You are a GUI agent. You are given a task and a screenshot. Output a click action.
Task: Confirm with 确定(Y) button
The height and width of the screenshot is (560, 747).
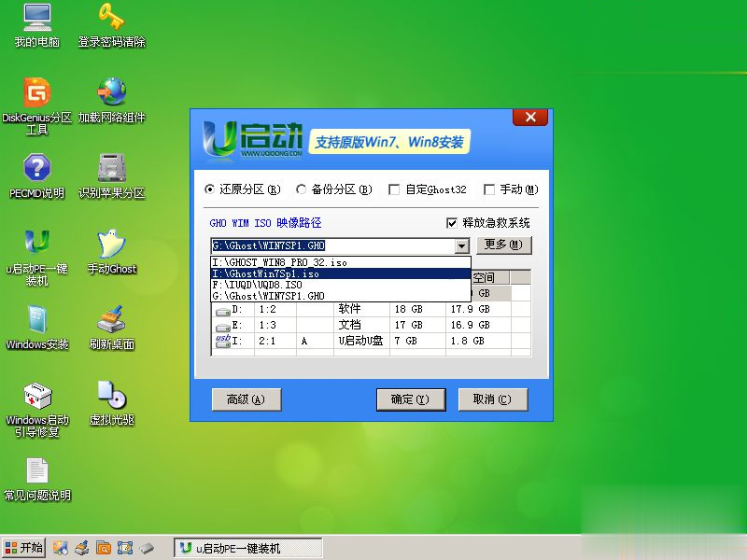pos(411,399)
